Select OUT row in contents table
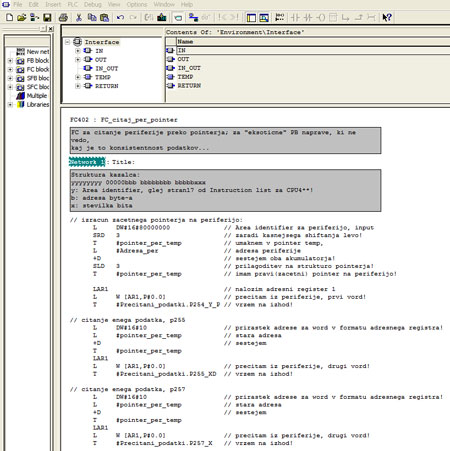The width and height of the screenshot is (450, 451). pyautogui.click(x=307, y=59)
